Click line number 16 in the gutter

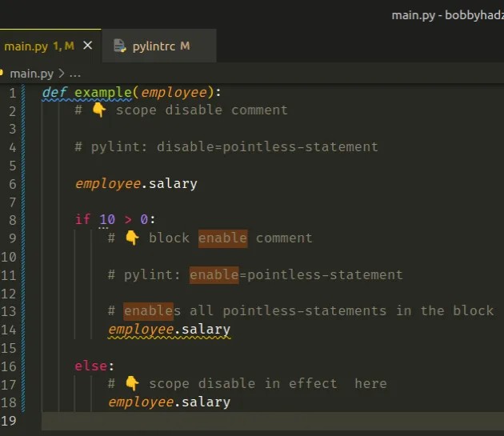point(10,366)
